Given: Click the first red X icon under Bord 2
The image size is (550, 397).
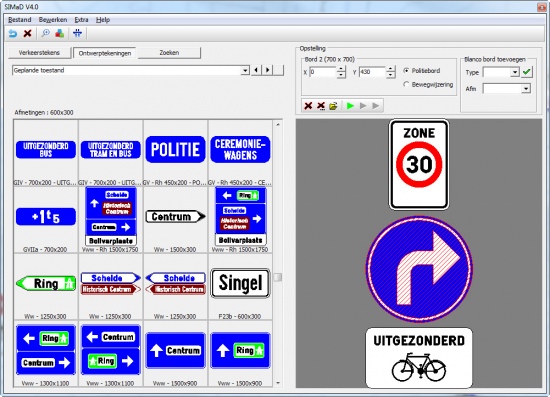Looking at the screenshot, I should [x=308, y=106].
